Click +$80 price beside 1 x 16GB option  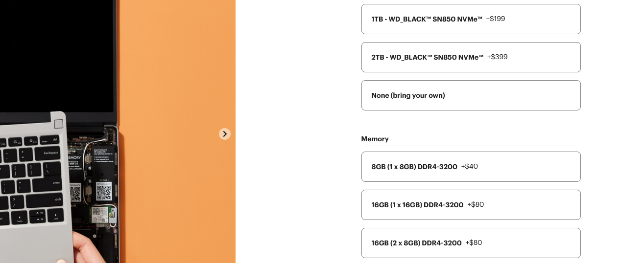tap(475, 205)
